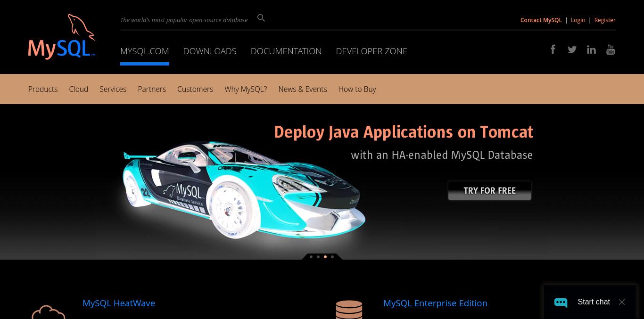Click the Contact MySQL link
The height and width of the screenshot is (319, 644).
coord(541,20)
